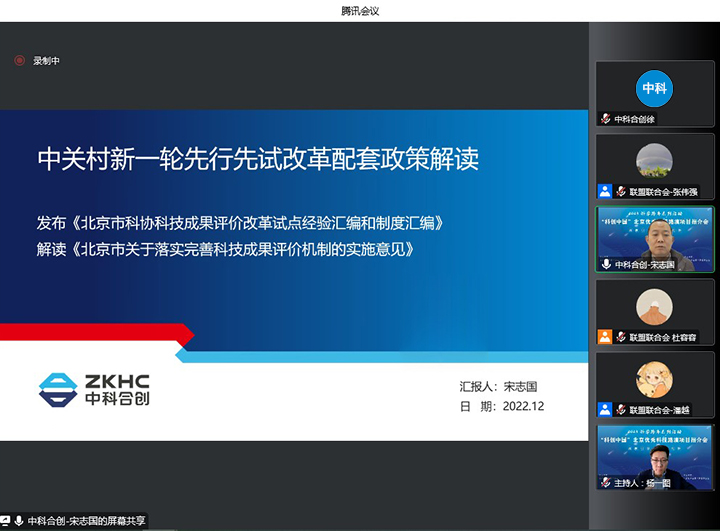The image size is (720, 531).
Task: Click the name label 中科合创徐
Action: [635, 119]
